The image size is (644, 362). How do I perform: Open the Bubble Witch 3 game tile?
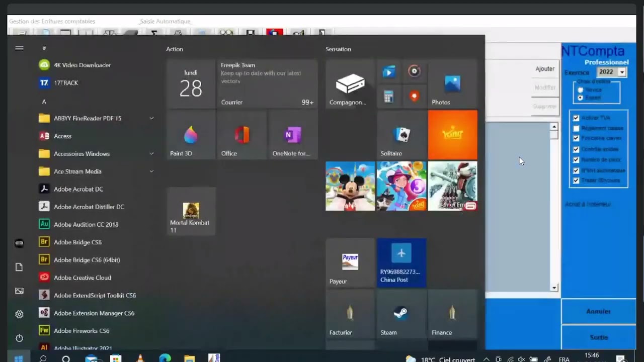tap(401, 186)
